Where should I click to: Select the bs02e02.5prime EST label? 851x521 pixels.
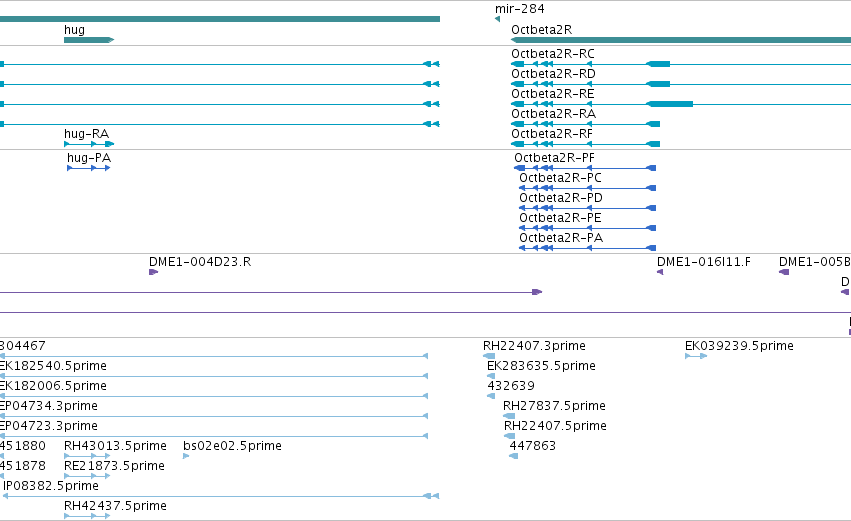(x=232, y=446)
